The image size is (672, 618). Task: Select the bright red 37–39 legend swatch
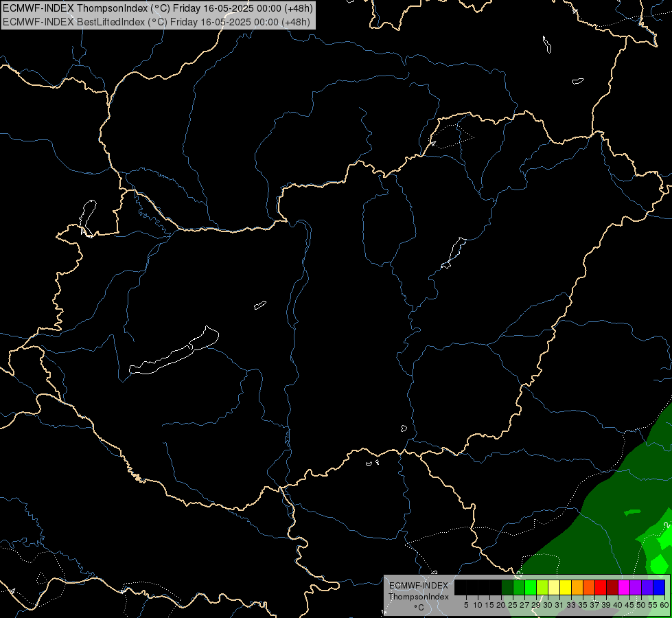(601, 587)
